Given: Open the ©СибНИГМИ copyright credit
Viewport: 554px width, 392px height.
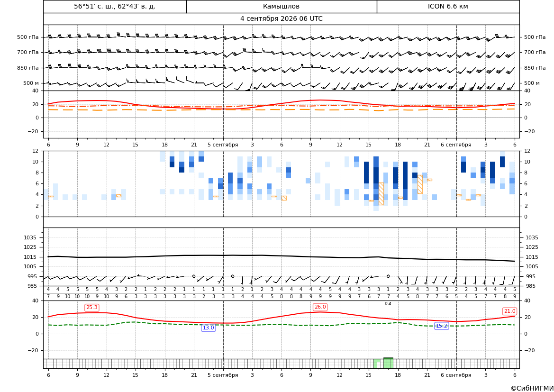Looking at the screenshot, I should pos(532,388).
